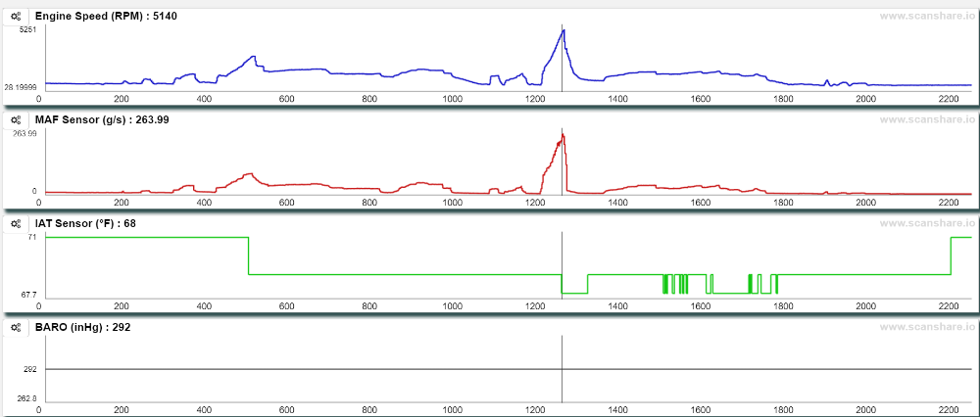This screenshot has height=417, width=980.
Task: Click the peak of the blue RPM curve
Action: [563, 30]
